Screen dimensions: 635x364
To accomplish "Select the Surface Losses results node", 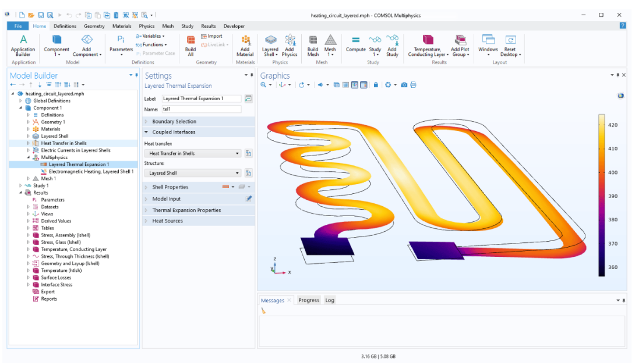I will (x=56, y=277).
